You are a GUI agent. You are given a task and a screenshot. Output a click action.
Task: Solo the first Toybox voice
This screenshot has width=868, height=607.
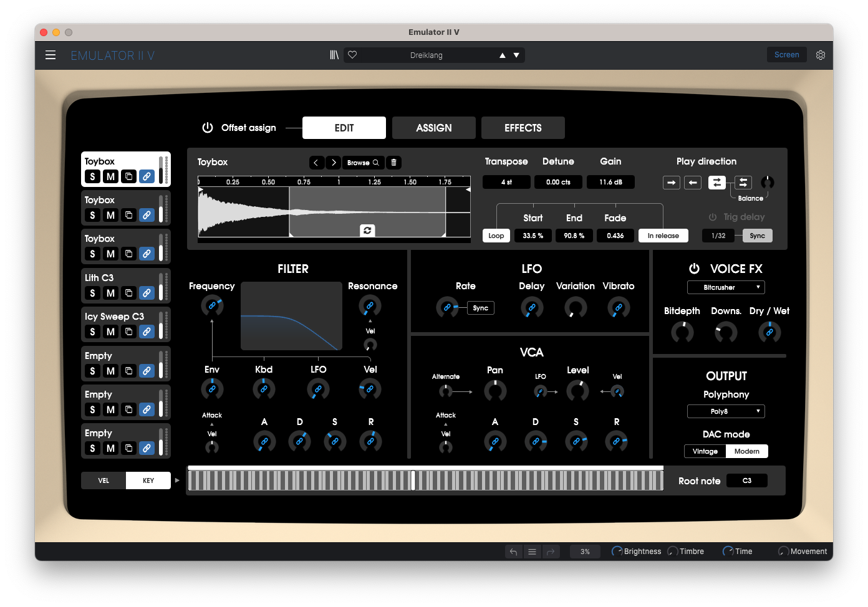92,176
